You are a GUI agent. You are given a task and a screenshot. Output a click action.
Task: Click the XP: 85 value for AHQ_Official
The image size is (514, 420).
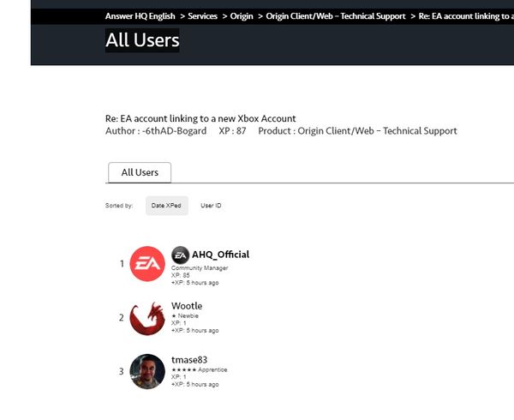180,275
